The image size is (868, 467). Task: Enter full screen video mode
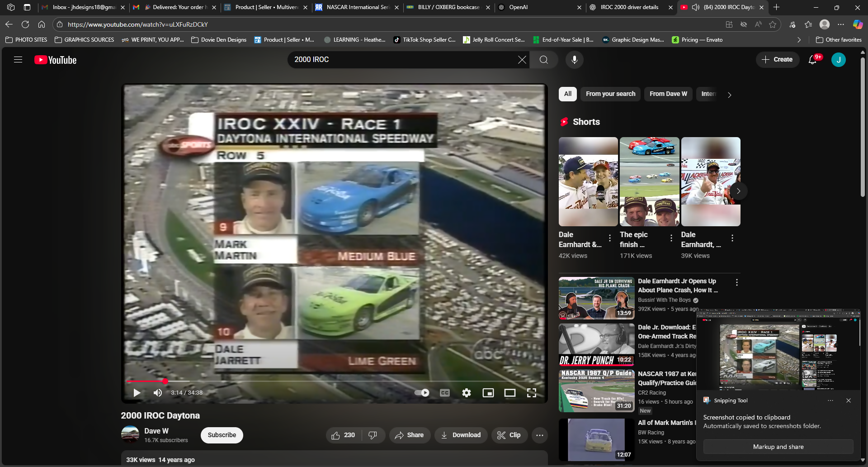pyautogui.click(x=532, y=393)
